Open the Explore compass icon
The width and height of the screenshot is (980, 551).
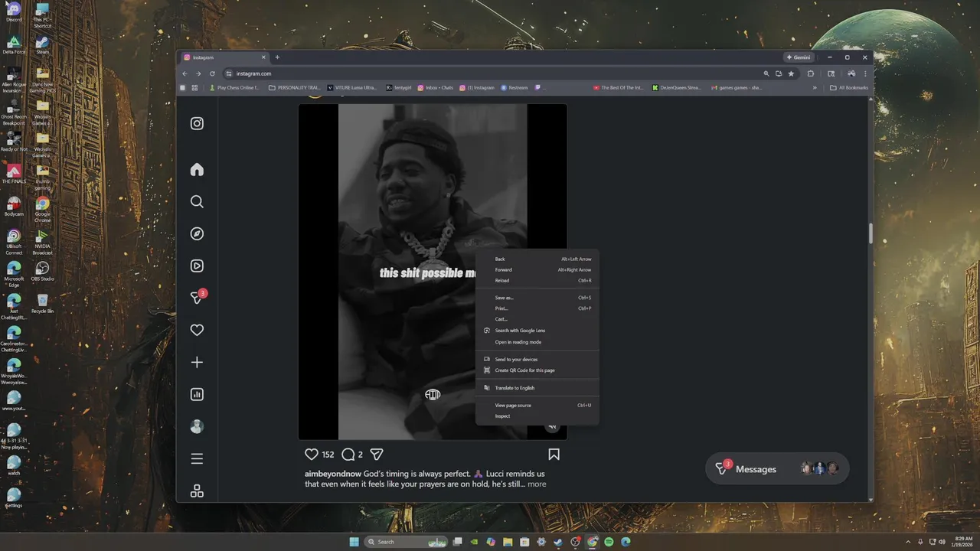click(197, 233)
